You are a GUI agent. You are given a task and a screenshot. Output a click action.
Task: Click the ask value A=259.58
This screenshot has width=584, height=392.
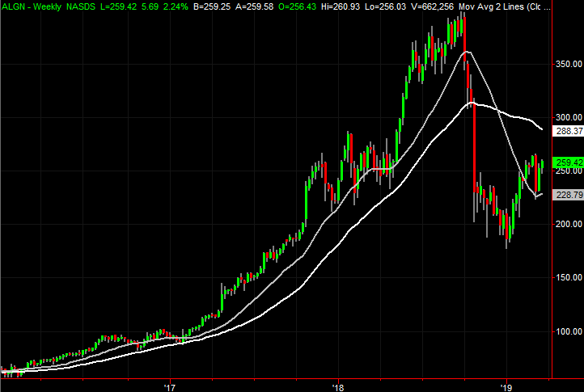pos(254,6)
